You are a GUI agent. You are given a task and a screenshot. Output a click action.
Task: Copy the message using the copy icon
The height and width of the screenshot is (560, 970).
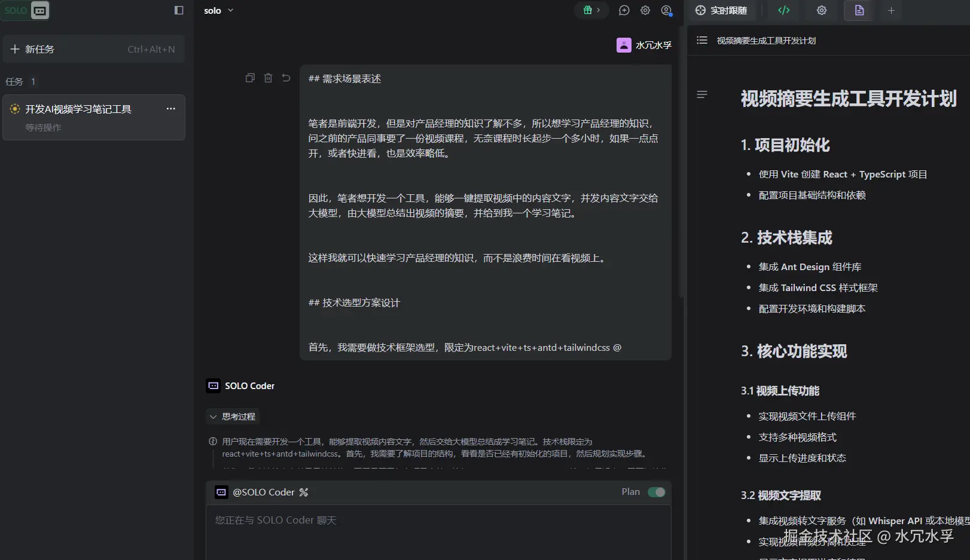250,78
